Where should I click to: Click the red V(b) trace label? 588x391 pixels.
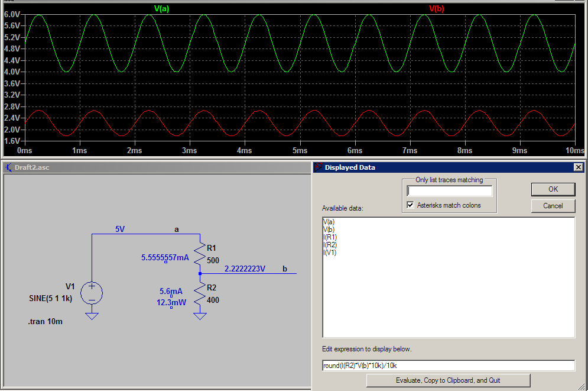436,9
